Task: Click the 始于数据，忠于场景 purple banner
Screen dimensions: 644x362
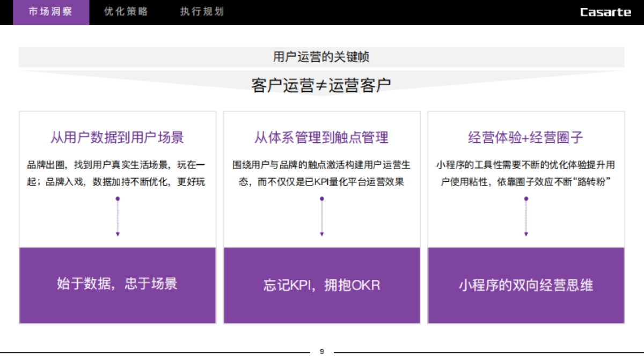Action: coord(116,285)
